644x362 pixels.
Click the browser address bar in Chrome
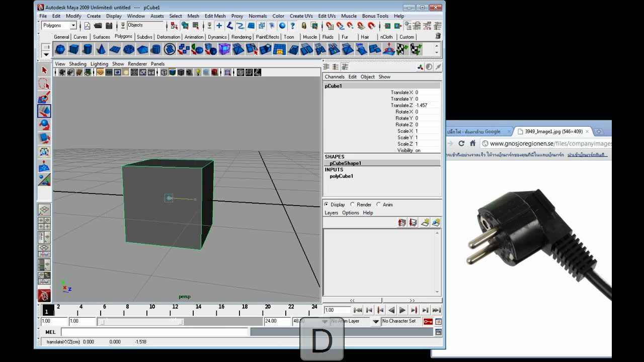click(x=546, y=143)
